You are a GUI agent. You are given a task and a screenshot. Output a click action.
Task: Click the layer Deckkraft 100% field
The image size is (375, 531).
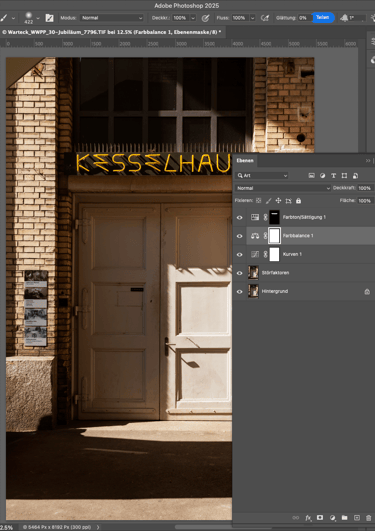pyautogui.click(x=365, y=188)
